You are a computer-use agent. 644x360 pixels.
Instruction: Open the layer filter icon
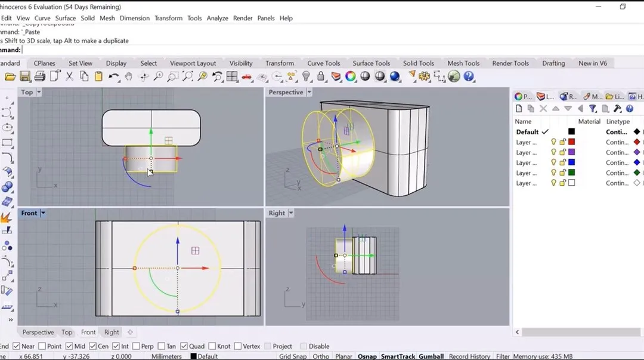[592, 109]
